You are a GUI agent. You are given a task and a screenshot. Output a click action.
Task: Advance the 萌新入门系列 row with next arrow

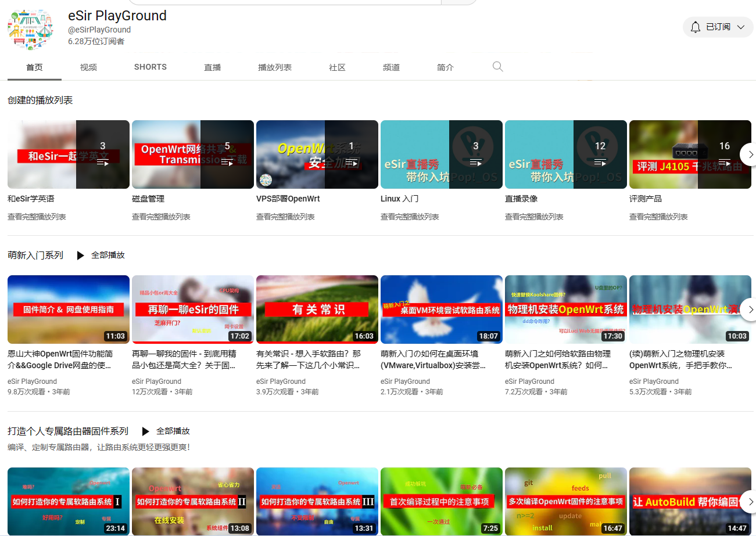pyautogui.click(x=750, y=310)
